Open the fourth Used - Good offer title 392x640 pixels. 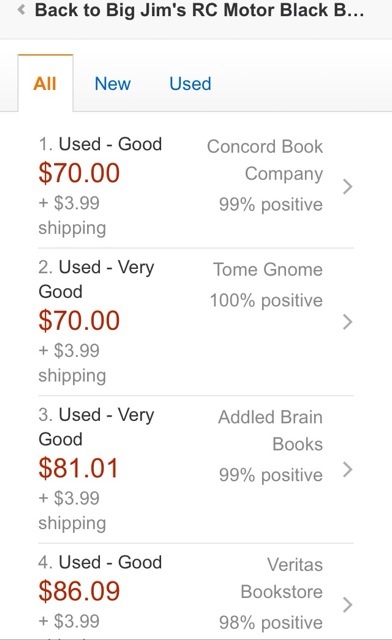pos(100,562)
